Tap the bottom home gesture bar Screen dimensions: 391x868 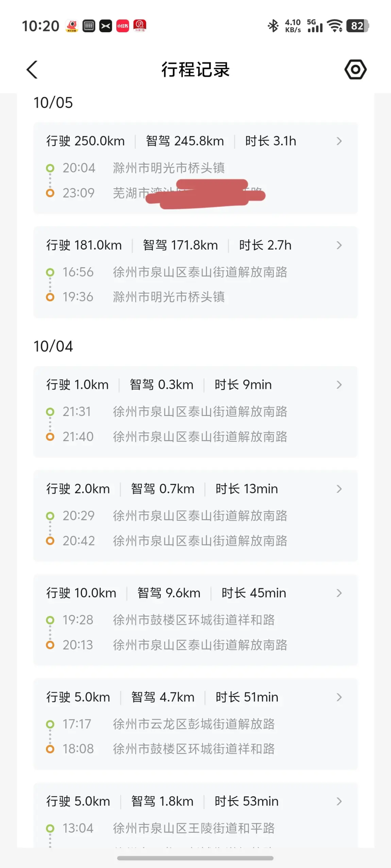tap(195, 858)
